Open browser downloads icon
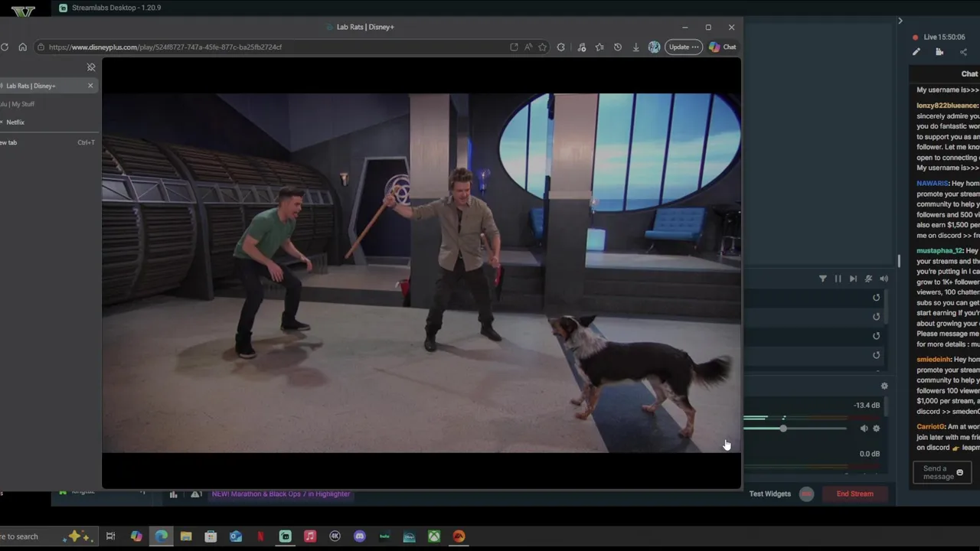Viewport: 980px width, 551px height. point(635,47)
